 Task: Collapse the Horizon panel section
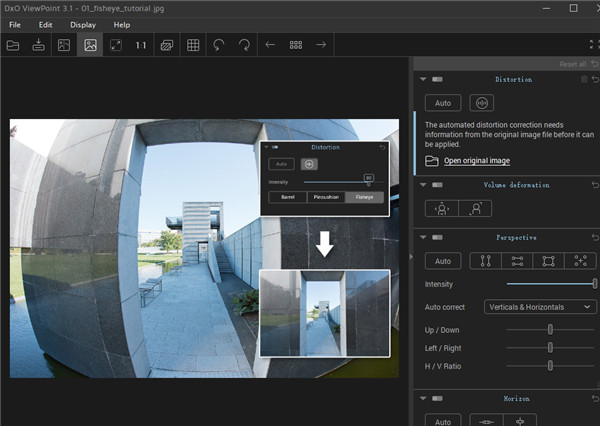click(x=423, y=397)
